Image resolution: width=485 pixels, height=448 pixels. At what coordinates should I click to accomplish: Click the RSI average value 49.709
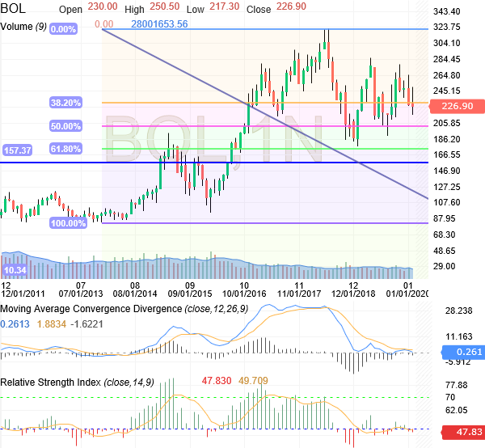point(253,381)
